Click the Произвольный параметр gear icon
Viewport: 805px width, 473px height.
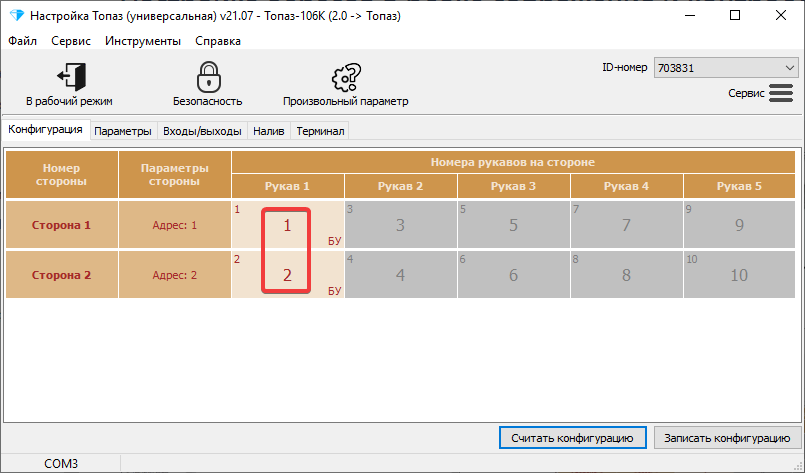[346, 77]
